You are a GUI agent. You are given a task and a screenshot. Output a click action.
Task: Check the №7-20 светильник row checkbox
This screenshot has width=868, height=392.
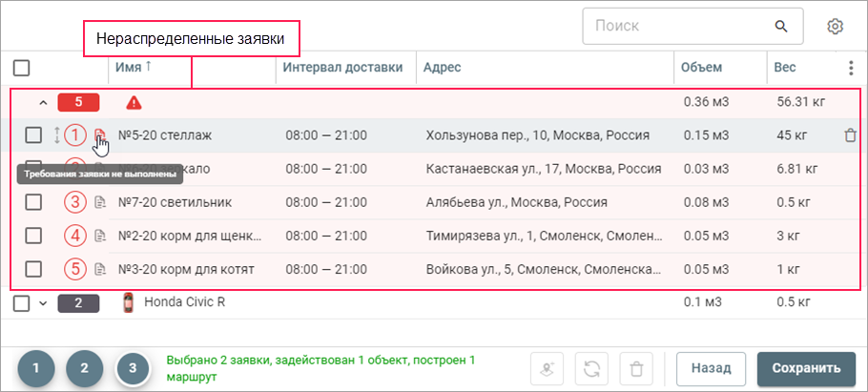(33, 202)
